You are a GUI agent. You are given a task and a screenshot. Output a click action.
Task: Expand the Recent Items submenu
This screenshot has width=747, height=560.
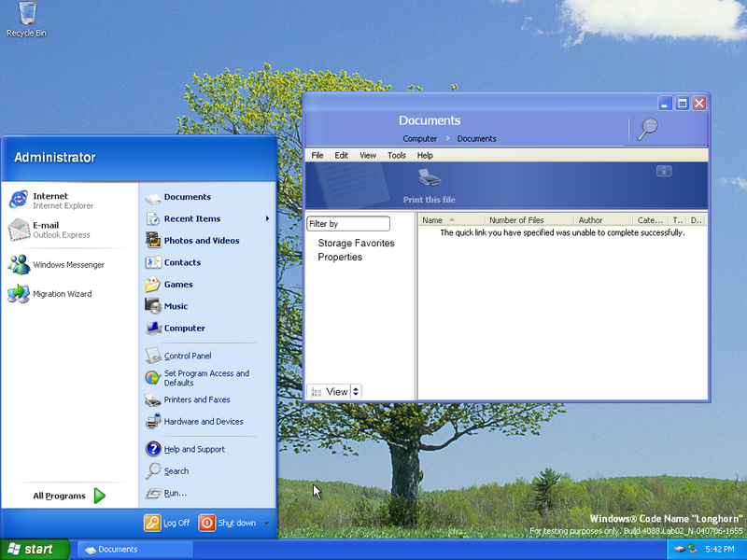266,219
